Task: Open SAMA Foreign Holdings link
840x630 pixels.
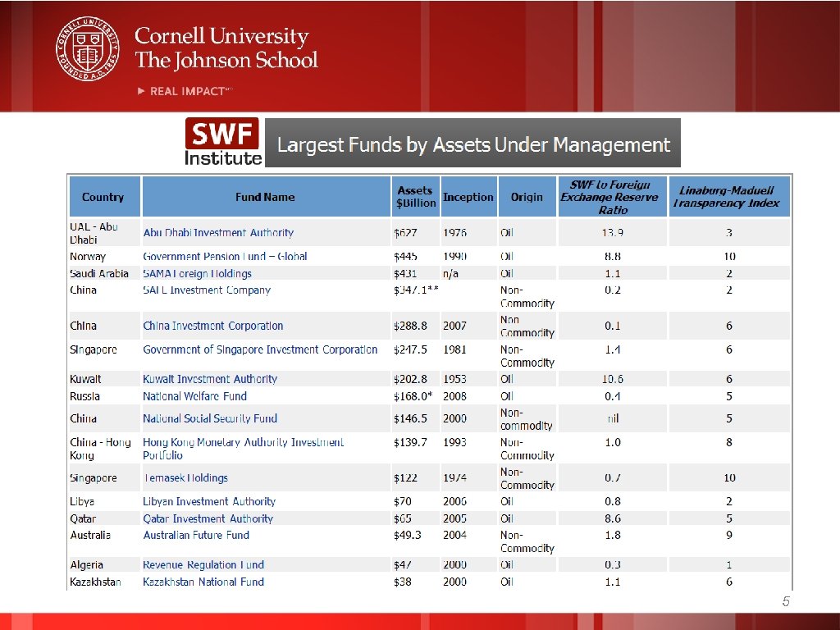Action: pyautogui.click(x=197, y=273)
